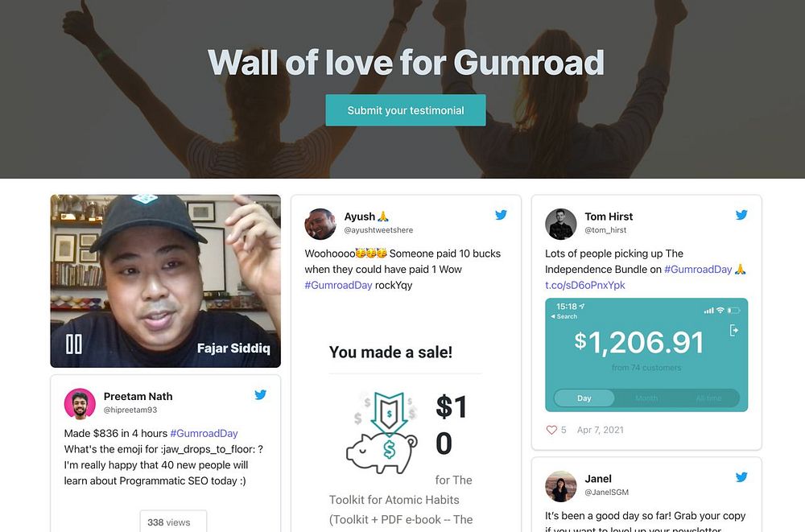The image size is (805, 532).
Task: Select the All-time tab in earnings card
Action: (x=708, y=398)
